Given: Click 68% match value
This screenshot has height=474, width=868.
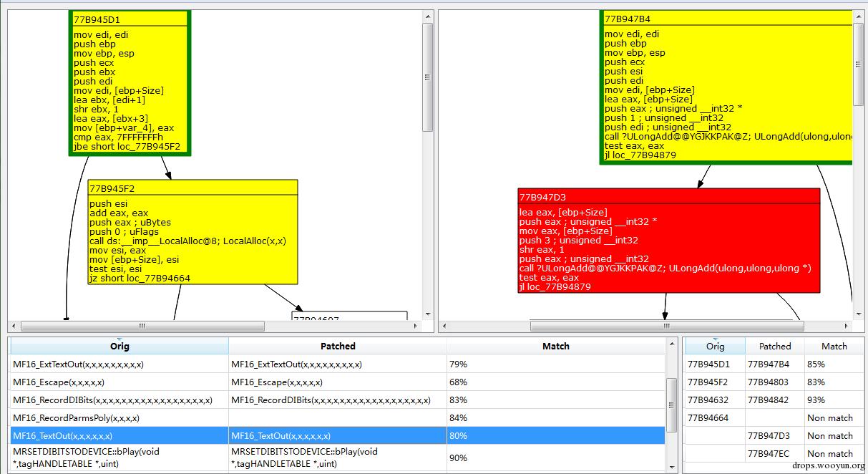Looking at the screenshot, I should click(556, 382).
